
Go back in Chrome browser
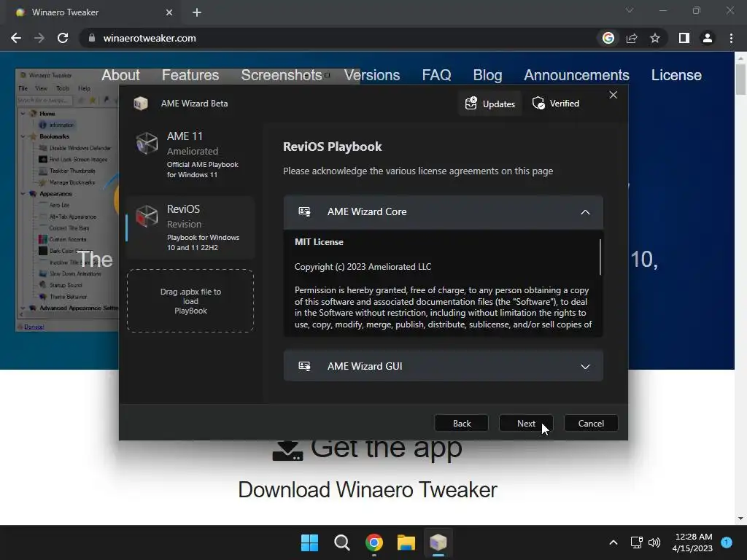[16, 38]
